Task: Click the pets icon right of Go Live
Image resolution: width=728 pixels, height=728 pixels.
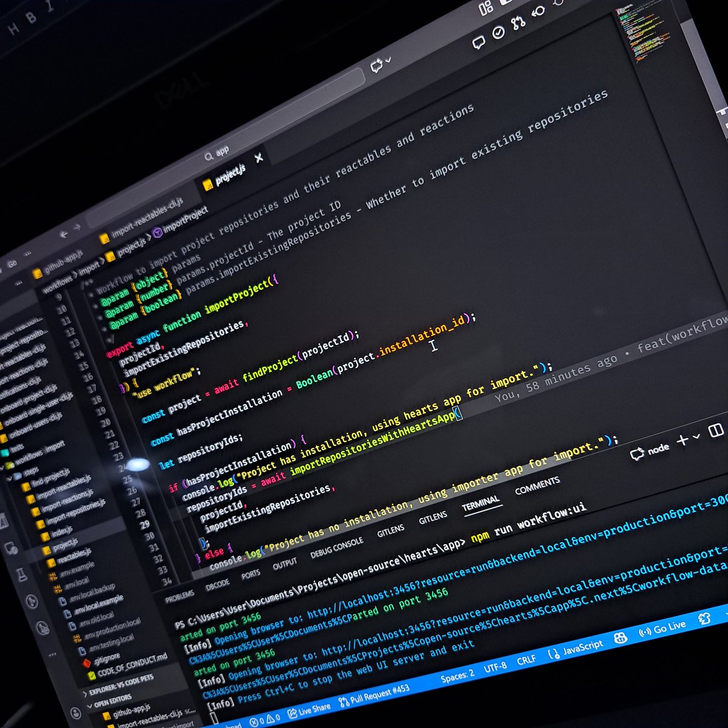Action: (x=704, y=619)
